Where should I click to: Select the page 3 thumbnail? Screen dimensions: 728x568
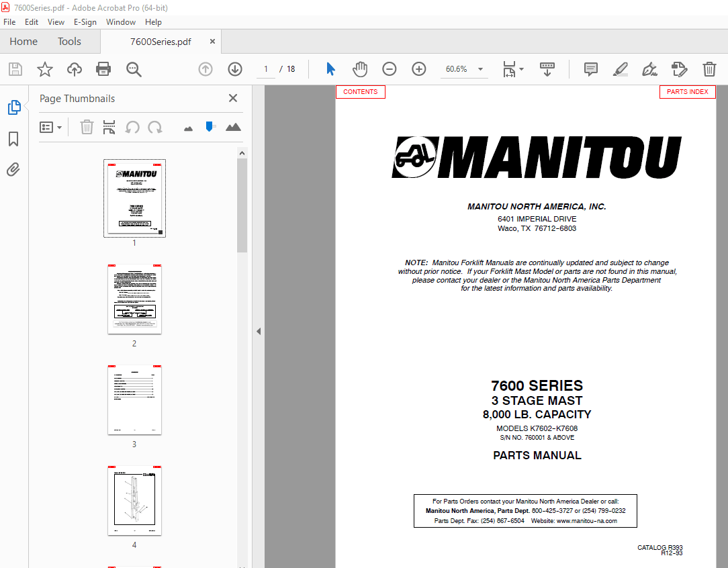(x=134, y=399)
